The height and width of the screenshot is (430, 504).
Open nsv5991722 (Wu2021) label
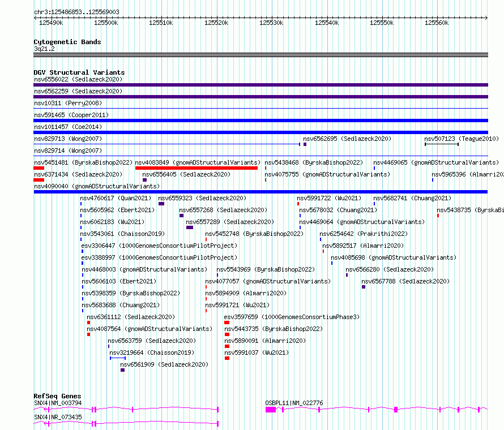click(329, 198)
